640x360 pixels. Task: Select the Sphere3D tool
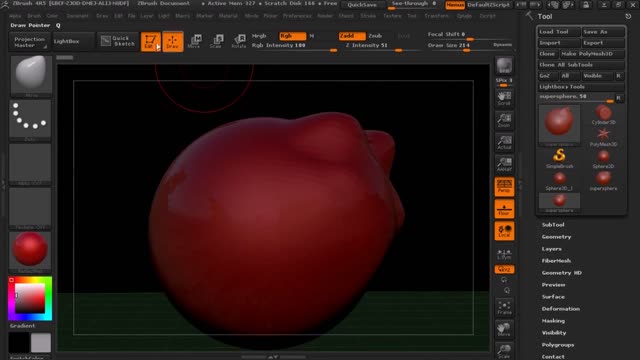pos(603,158)
